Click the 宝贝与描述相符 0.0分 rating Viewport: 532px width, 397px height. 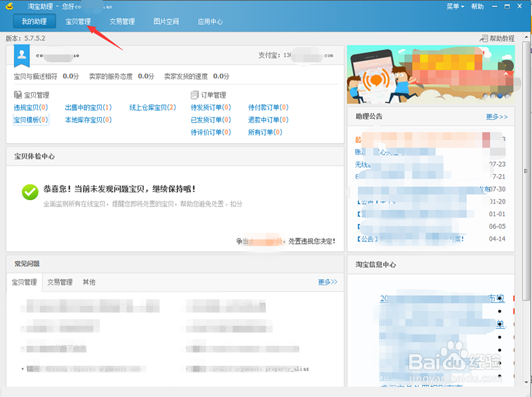point(46,76)
